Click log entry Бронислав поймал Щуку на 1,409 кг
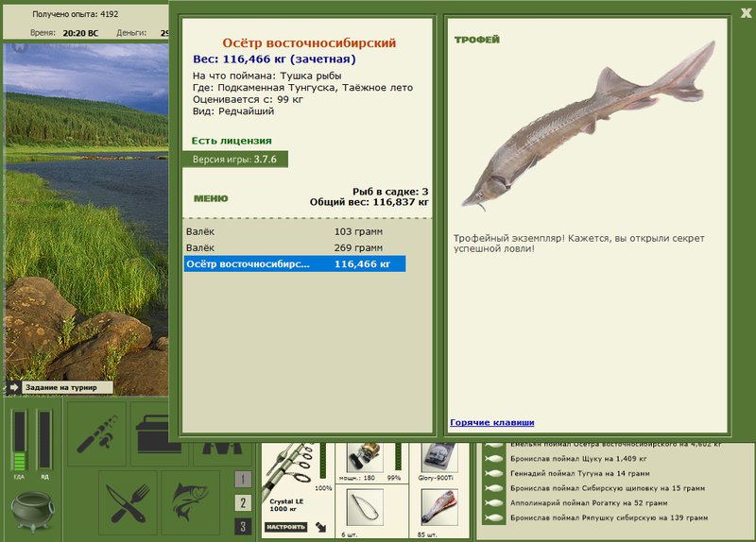 pyautogui.click(x=578, y=459)
